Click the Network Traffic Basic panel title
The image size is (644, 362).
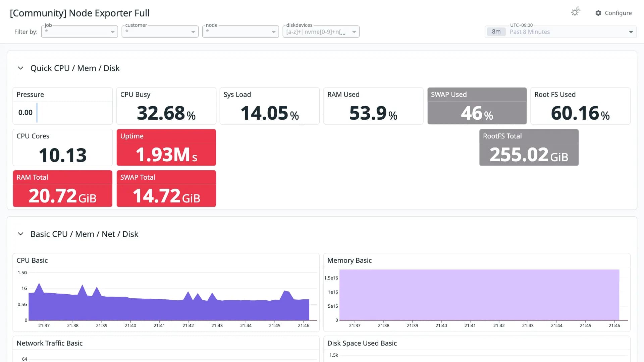tap(50, 343)
